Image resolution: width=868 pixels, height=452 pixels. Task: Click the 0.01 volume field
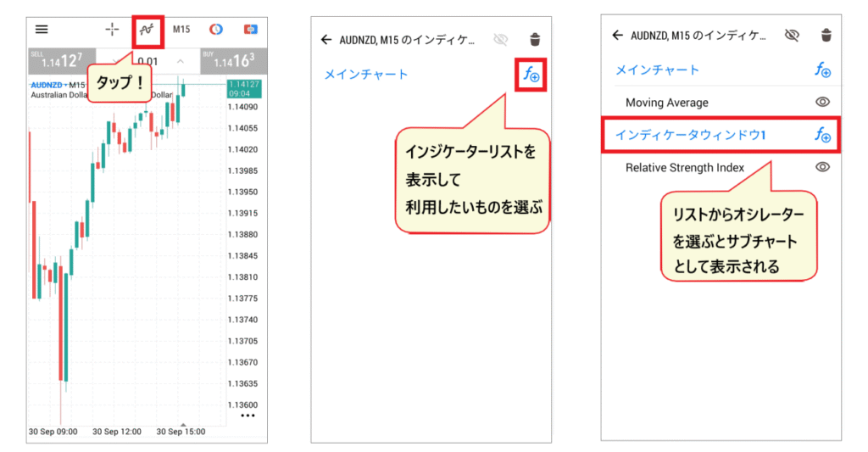click(x=148, y=61)
